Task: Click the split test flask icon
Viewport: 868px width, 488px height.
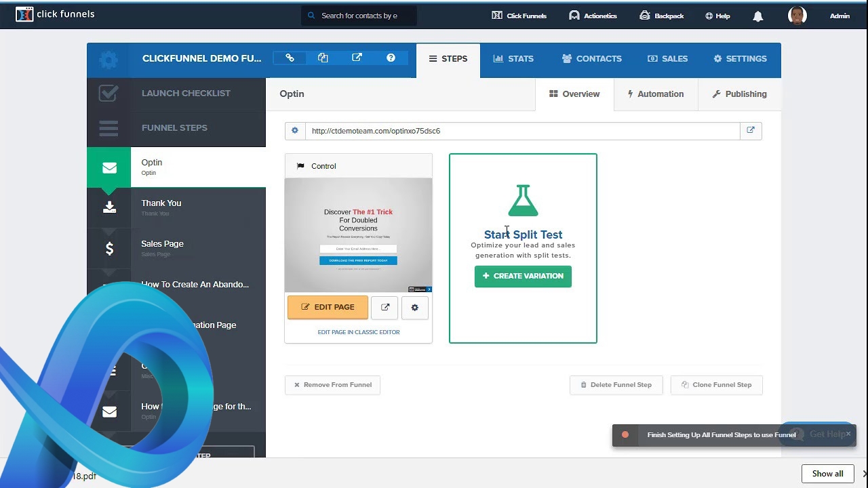Action: click(x=523, y=201)
